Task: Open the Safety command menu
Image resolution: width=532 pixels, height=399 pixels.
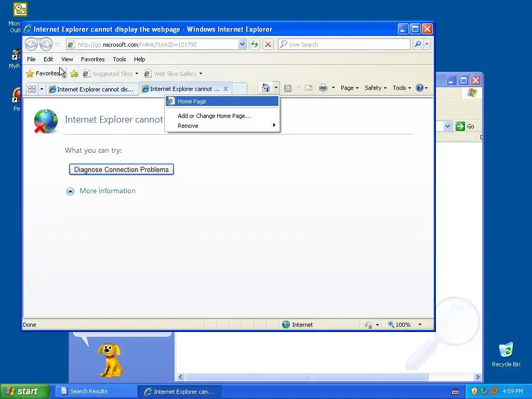Action: coord(375,88)
